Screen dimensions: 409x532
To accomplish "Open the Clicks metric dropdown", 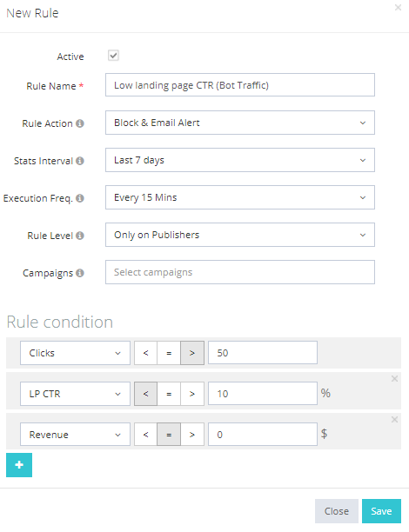I will (75, 353).
